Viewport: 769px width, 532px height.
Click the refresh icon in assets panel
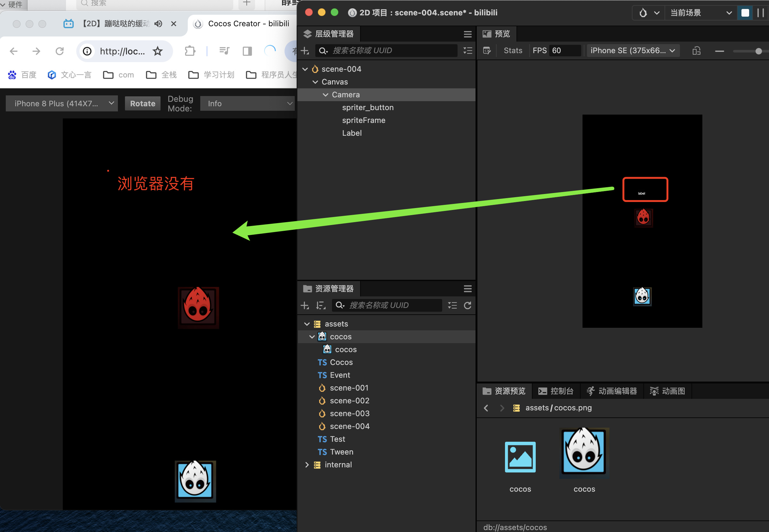point(467,305)
